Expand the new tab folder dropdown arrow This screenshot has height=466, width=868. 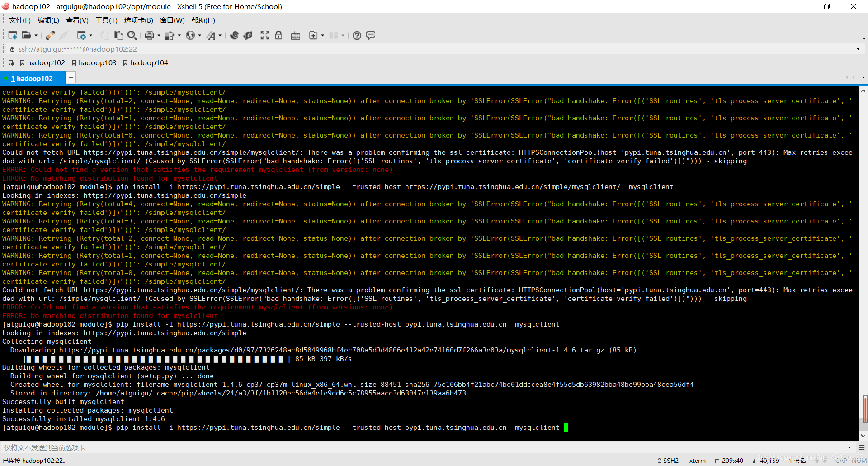tap(322, 36)
